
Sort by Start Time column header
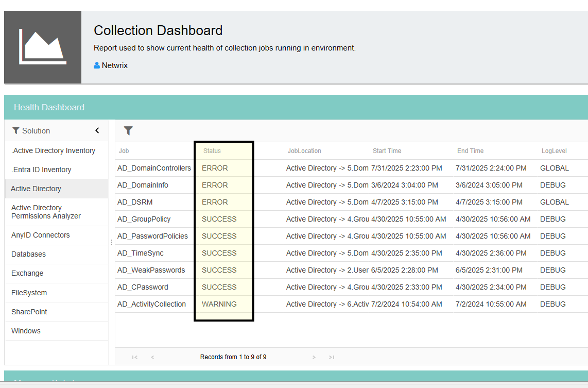tap(387, 151)
